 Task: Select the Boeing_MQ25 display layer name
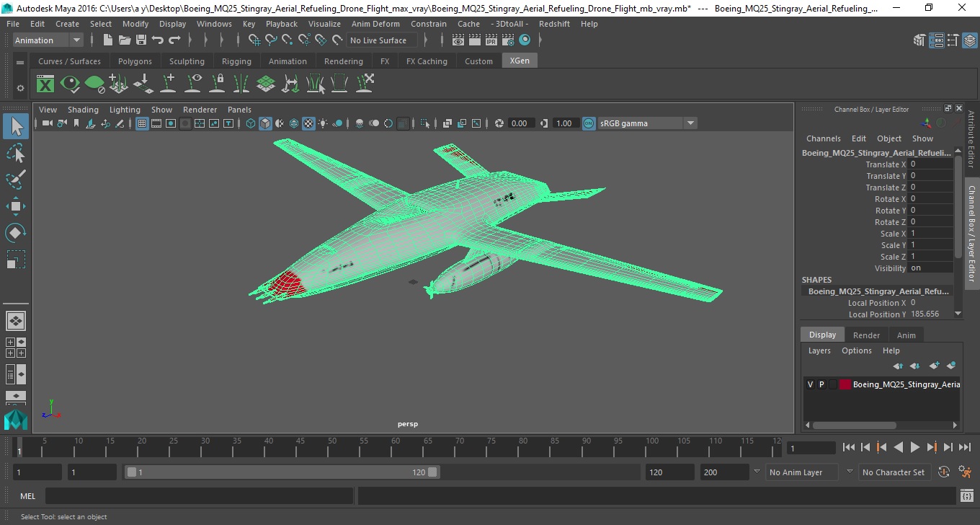[906, 384]
